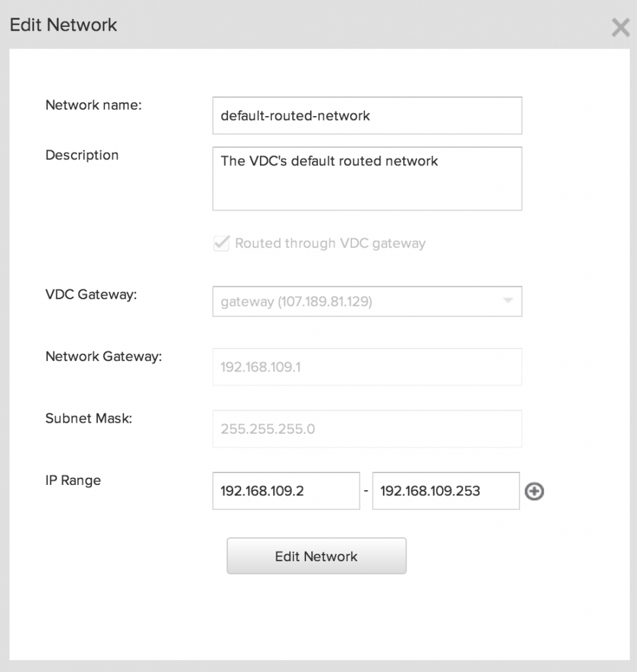
Task: Click the IP Range end address field
Action: (445, 491)
